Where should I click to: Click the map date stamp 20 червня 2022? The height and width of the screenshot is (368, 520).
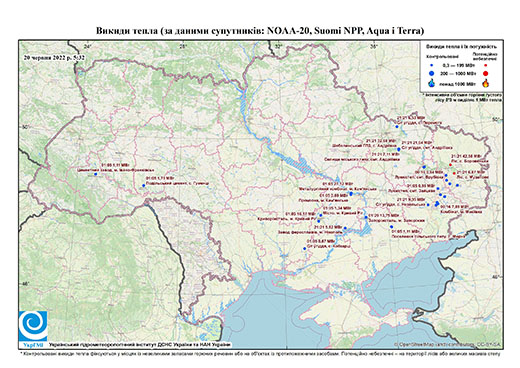(x=54, y=57)
